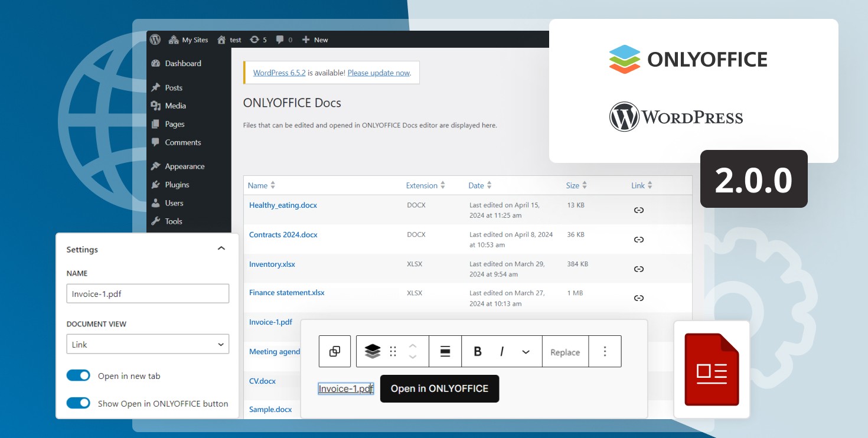Click link icon for Inventory.xlsx row
This screenshot has height=438, width=868.
[x=638, y=269]
